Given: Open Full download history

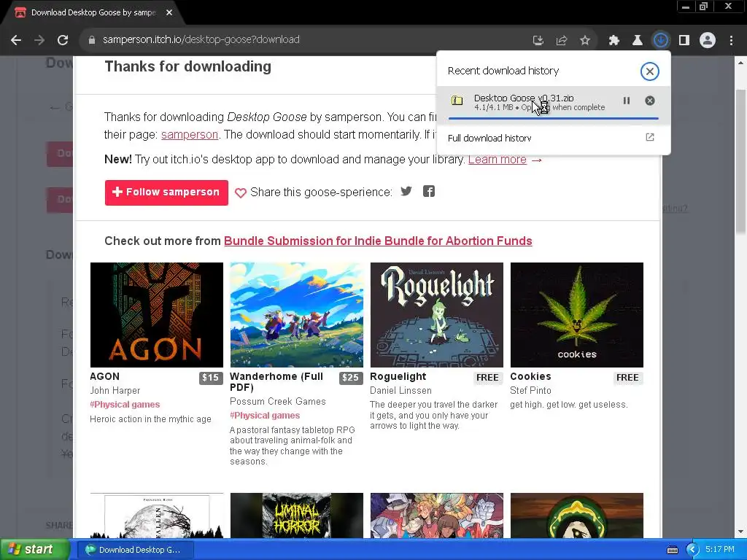Looking at the screenshot, I should coord(489,138).
